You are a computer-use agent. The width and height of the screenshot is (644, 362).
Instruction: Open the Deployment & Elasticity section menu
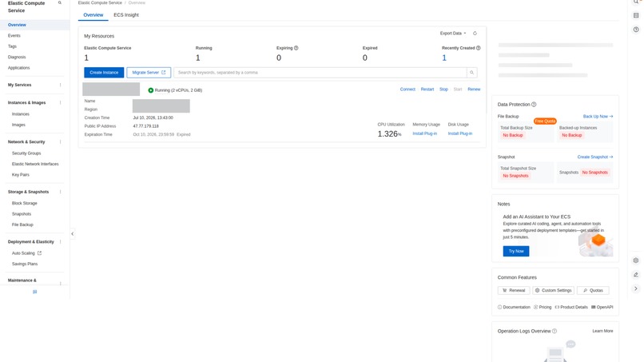tap(61, 242)
